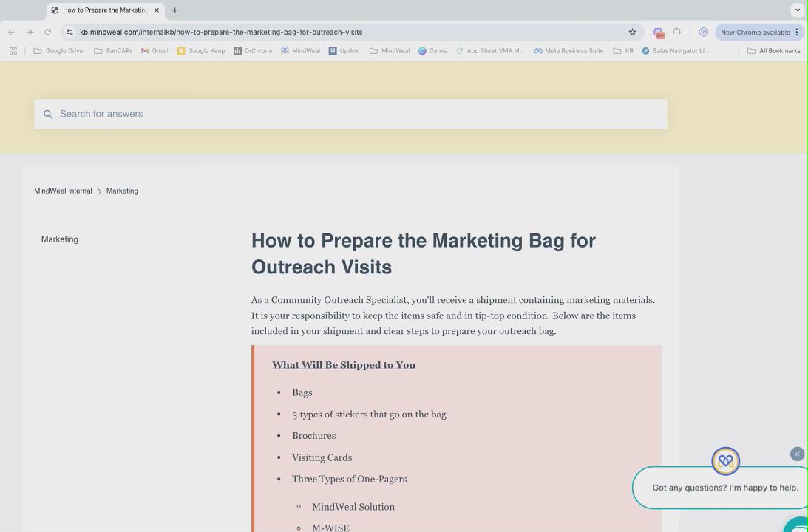
Task: Open the Google Keep bookmark
Action: [x=201, y=50]
